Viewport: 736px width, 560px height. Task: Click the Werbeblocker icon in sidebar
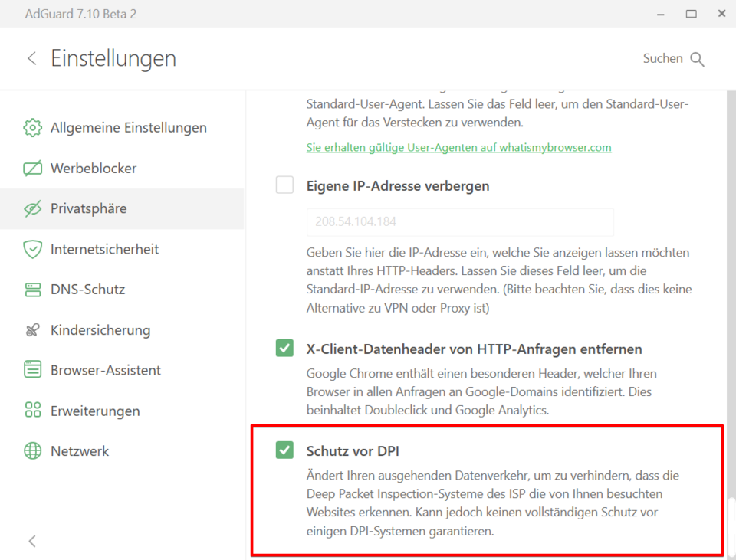(32, 169)
